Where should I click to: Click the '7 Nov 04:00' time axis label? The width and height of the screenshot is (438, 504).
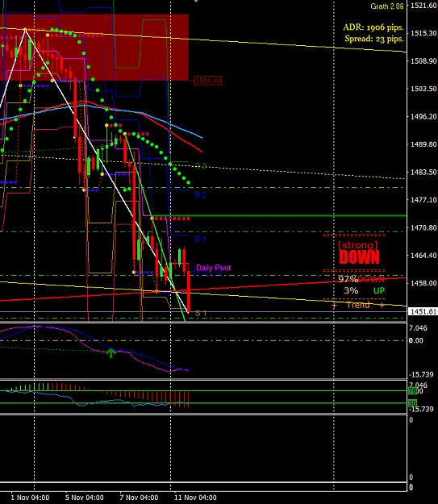139,498
